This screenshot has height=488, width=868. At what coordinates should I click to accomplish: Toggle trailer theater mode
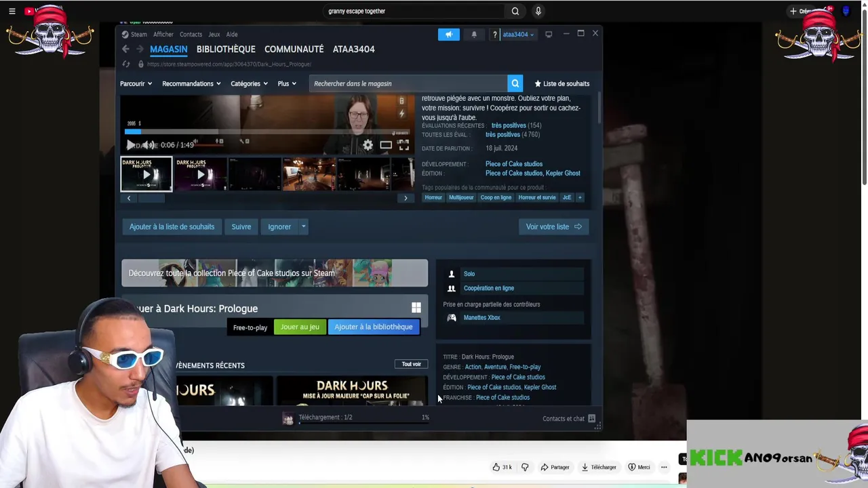coord(386,144)
